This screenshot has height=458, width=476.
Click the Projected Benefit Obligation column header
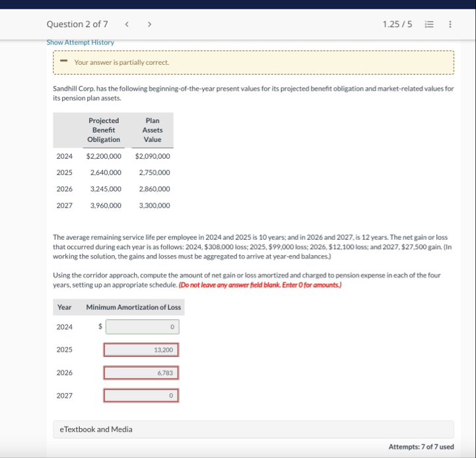coord(104,130)
